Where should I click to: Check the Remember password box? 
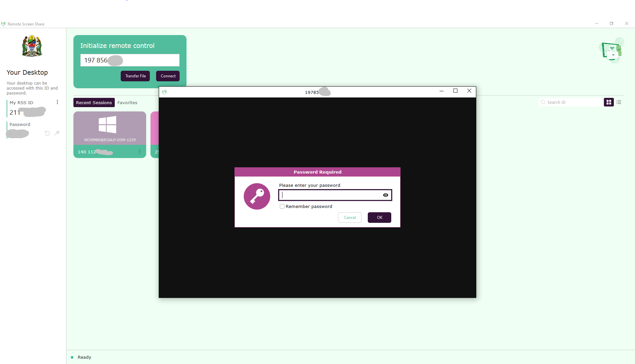(x=282, y=206)
